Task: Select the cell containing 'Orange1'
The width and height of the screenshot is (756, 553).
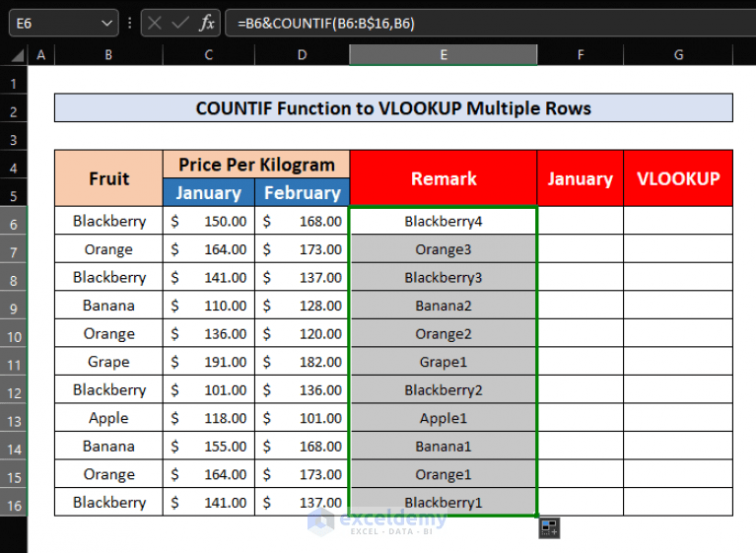Action: coord(444,474)
